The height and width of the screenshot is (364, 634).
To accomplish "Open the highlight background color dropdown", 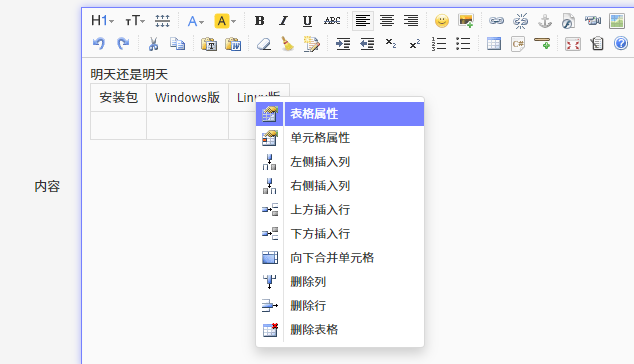I will click(225, 21).
